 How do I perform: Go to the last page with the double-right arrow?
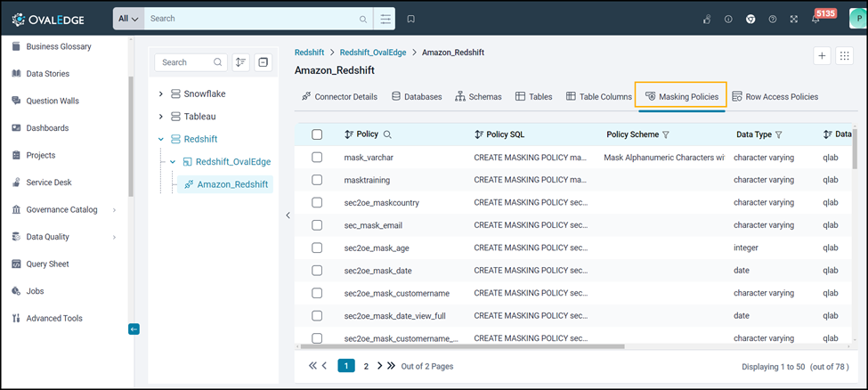(x=392, y=366)
